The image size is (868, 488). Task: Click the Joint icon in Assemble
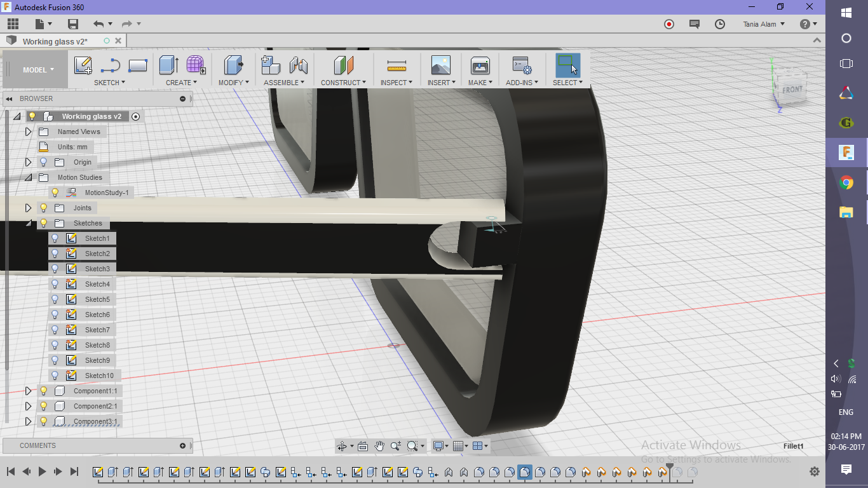click(298, 65)
